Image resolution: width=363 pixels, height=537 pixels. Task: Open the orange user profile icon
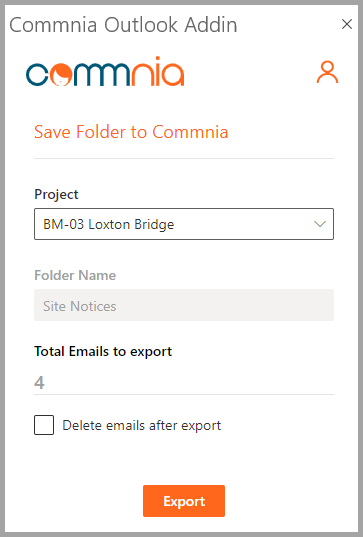point(327,72)
